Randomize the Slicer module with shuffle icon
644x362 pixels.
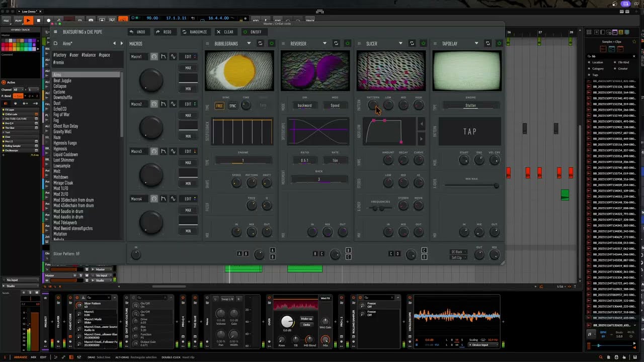412,44
